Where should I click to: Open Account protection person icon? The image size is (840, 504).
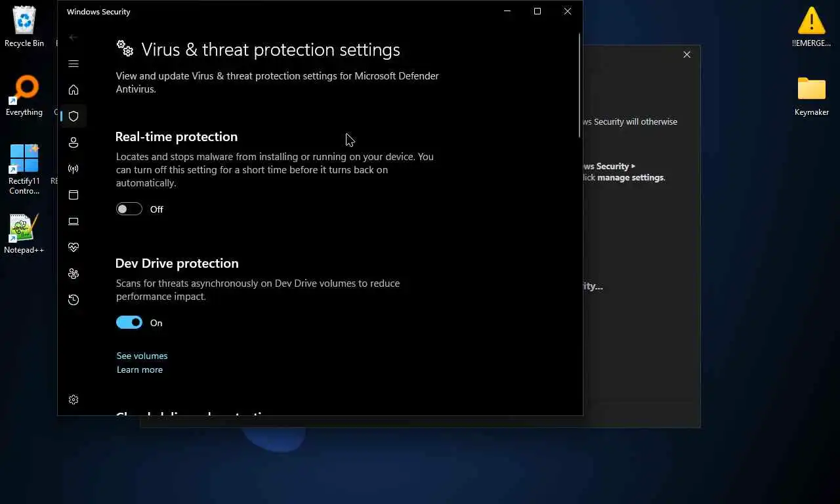(73, 142)
